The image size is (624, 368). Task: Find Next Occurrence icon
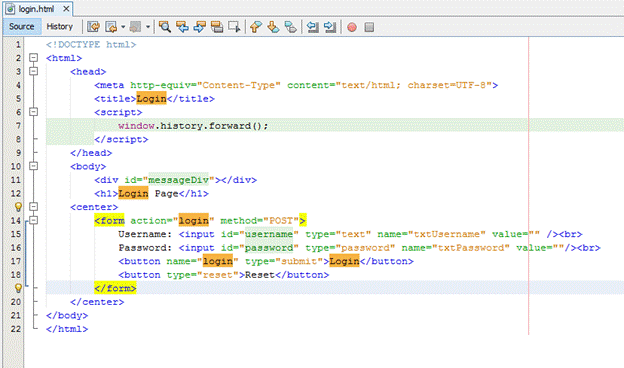(x=199, y=27)
